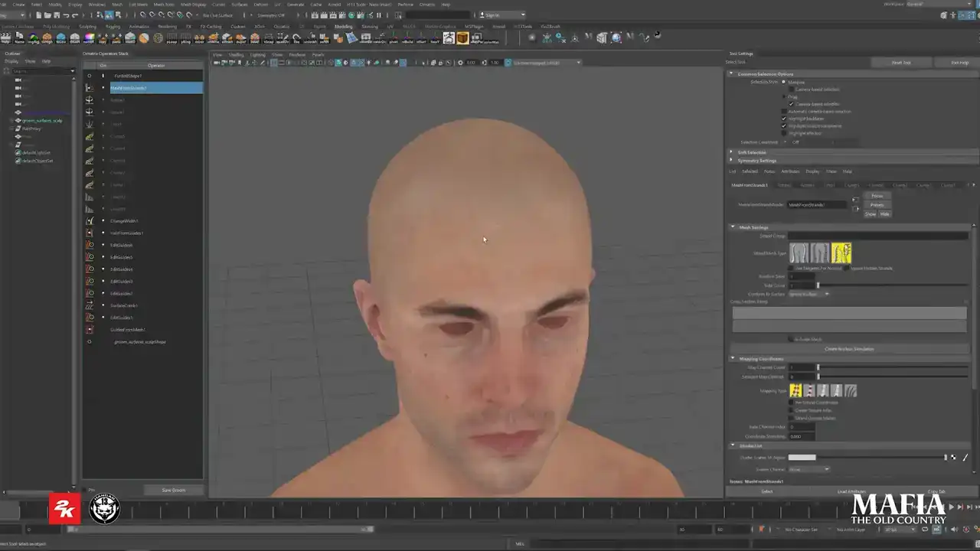Click the ChangeWidth1 operator icon

(x=90, y=221)
